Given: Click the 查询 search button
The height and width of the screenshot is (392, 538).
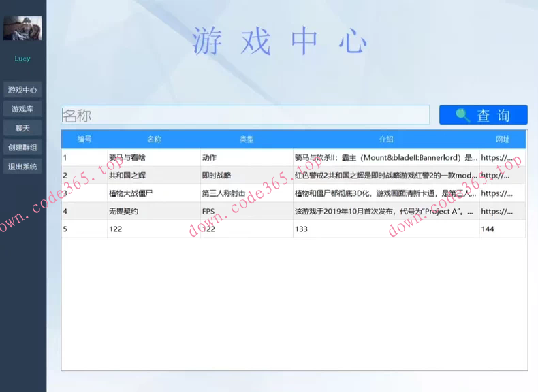Looking at the screenshot, I should coord(483,115).
